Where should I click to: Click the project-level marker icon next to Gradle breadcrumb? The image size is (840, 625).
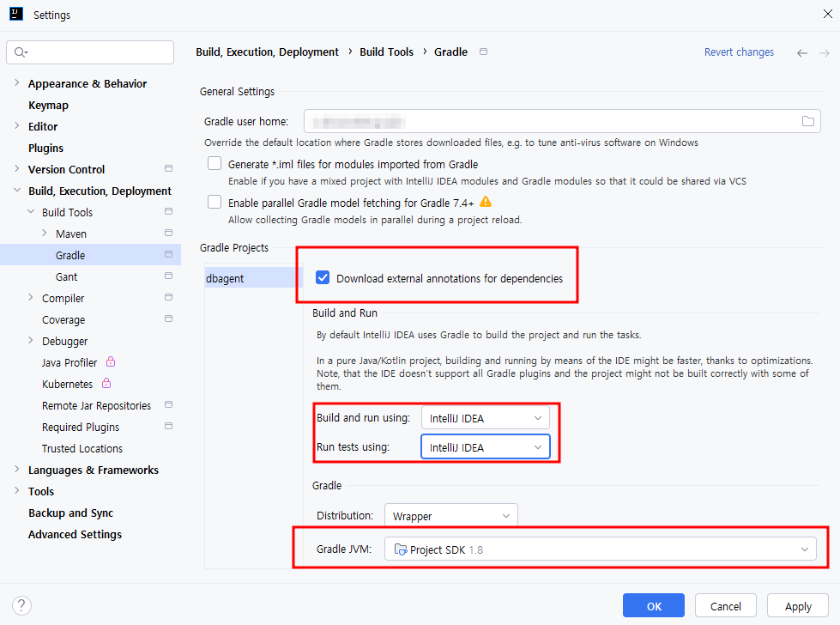(483, 52)
